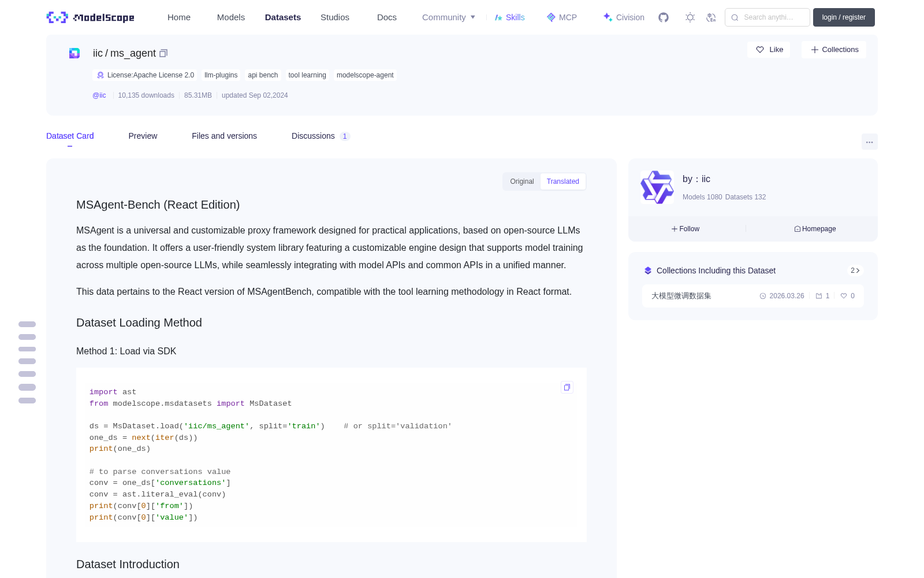Screen dimensions: 924x578
Task: Copy the dataset name iic/ms_agent
Action: pyautogui.click(x=163, y=53)
